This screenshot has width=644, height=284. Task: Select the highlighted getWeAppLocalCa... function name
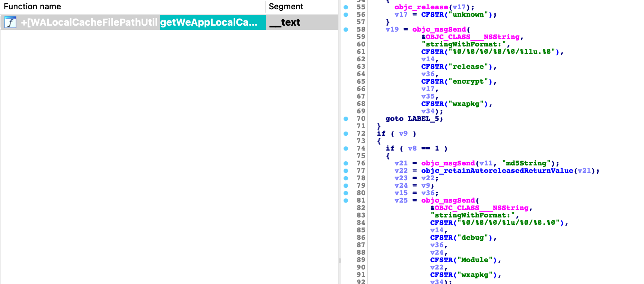[209, 22]
